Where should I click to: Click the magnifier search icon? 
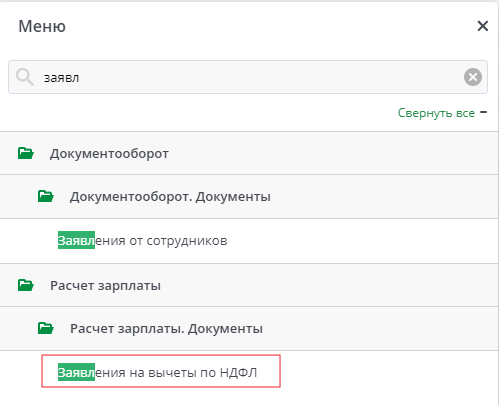click(x=25, y=77)
